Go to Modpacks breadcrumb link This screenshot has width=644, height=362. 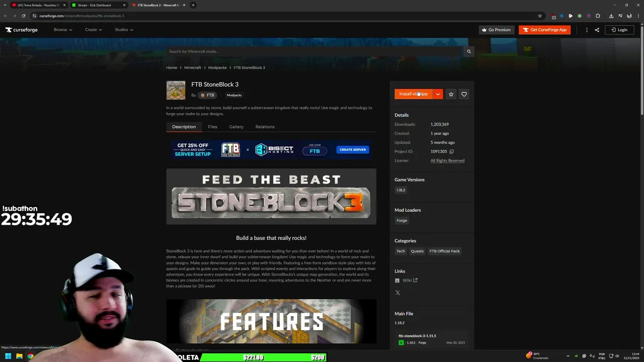click(x=217, y=67)
